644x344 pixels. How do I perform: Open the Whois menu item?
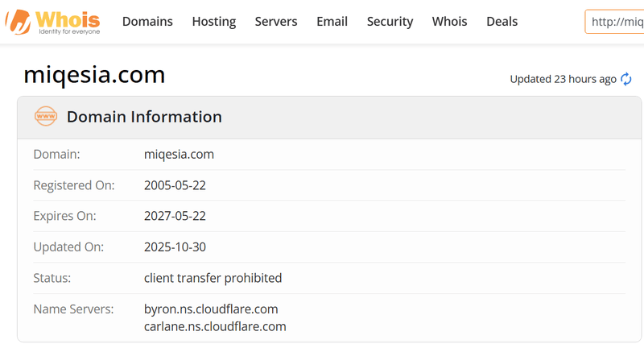click(x=449, y=22)
